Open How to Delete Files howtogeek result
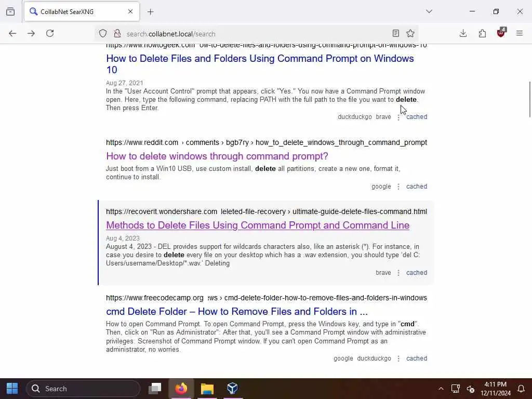The height and width of the screenshot is (399, 532). point(260,64)
